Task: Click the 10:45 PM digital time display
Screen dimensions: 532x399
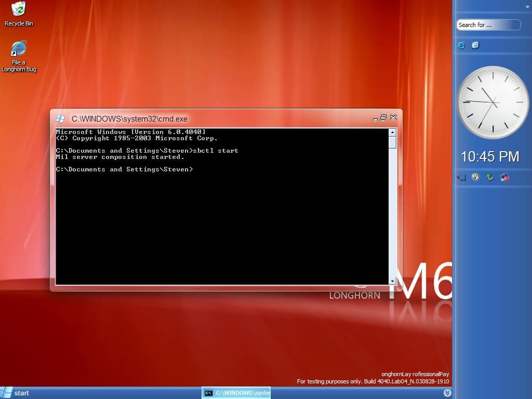Action: tap(490, 157)
